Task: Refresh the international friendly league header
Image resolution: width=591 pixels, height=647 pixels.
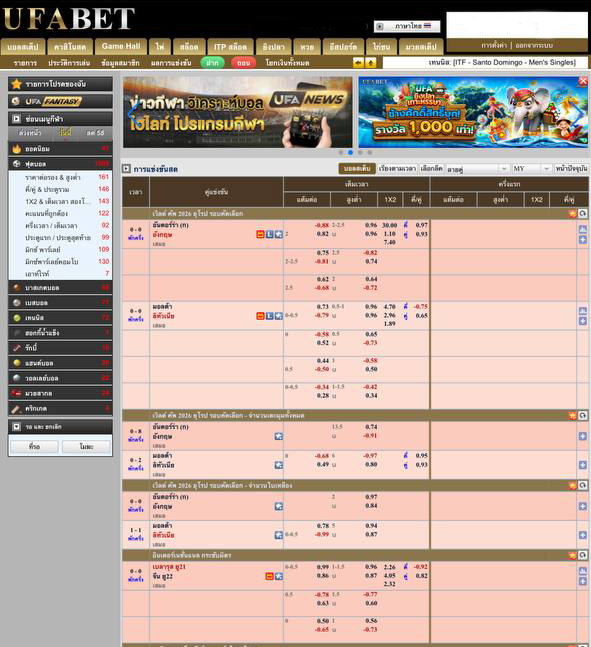Action: (582, 555)
